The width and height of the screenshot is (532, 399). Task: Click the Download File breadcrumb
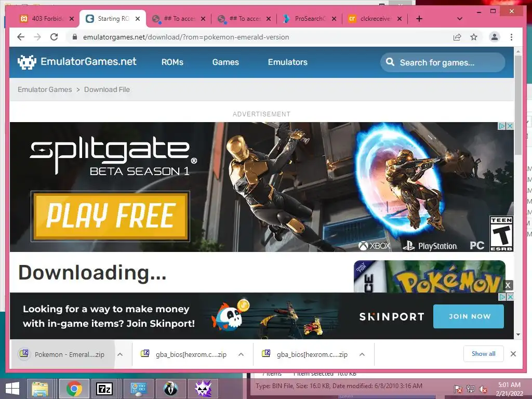point(107,89)
